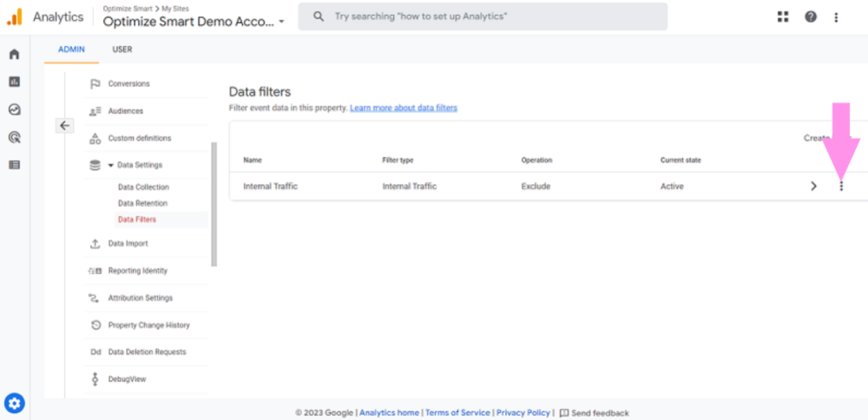Click Learn more about data filters link
Viewport: 868px width, 420px height.
[x=403, y=108]
